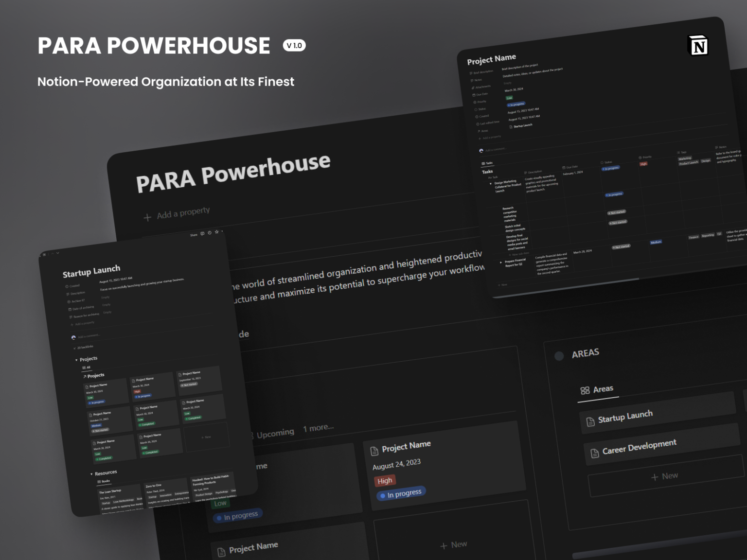The width and height of the screenshot is (747, 560).
Task: Switch to the Upcoming view tab
Action: coord(275,433)
